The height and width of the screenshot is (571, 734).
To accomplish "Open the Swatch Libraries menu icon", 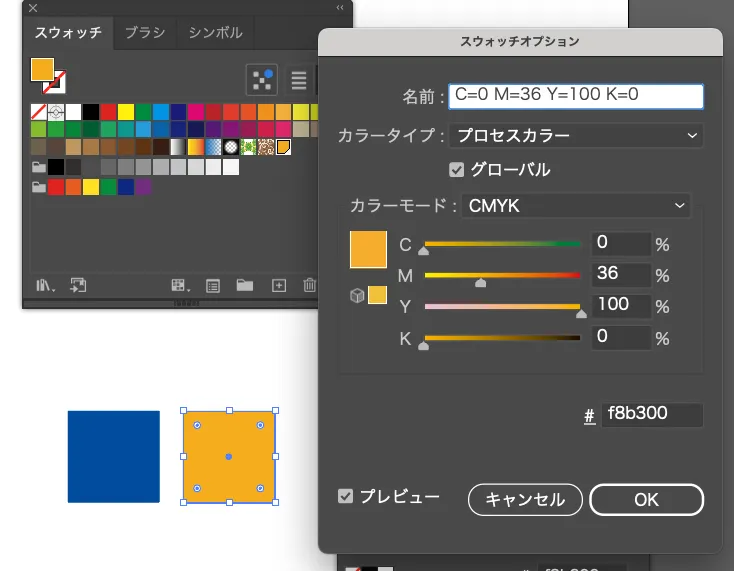I will pos(45,285).
